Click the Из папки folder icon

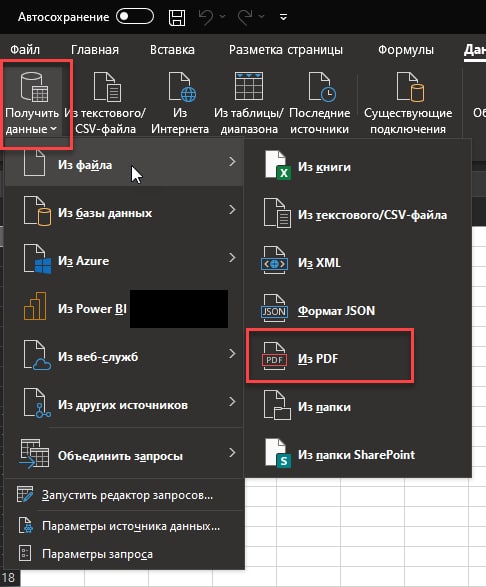click(277, 405)
